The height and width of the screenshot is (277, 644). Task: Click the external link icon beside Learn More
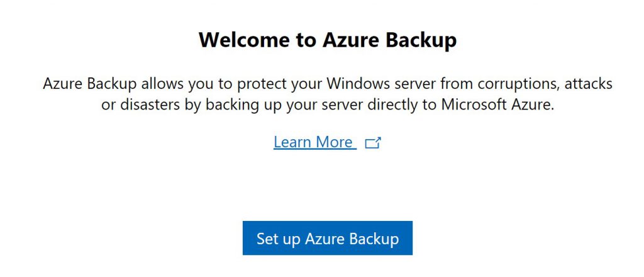[x=373, y=143]
